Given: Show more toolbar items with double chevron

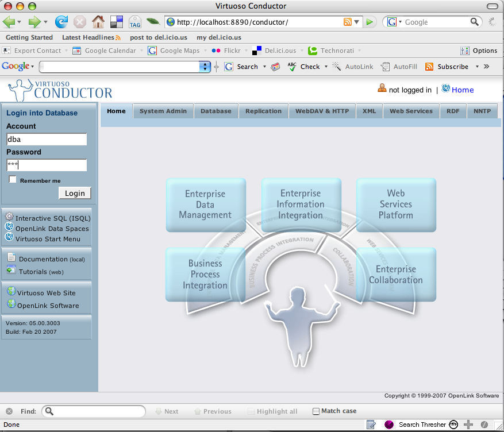Looking at the screenshot, I should pos(486,67).
